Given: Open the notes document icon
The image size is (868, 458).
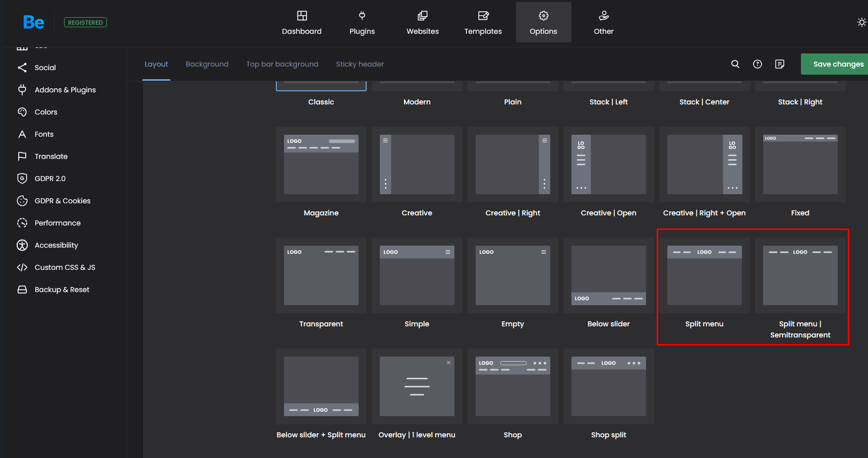Looking at the screenshot, I should (x=780, y=64).
